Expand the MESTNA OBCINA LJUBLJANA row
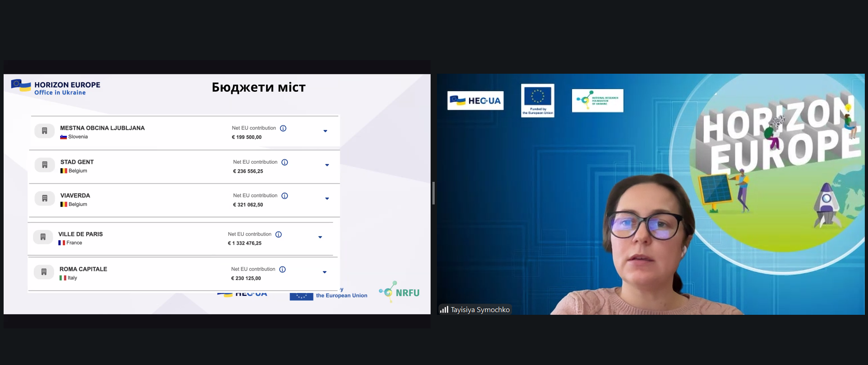This screenshot has width=868, height=365. 325,131
